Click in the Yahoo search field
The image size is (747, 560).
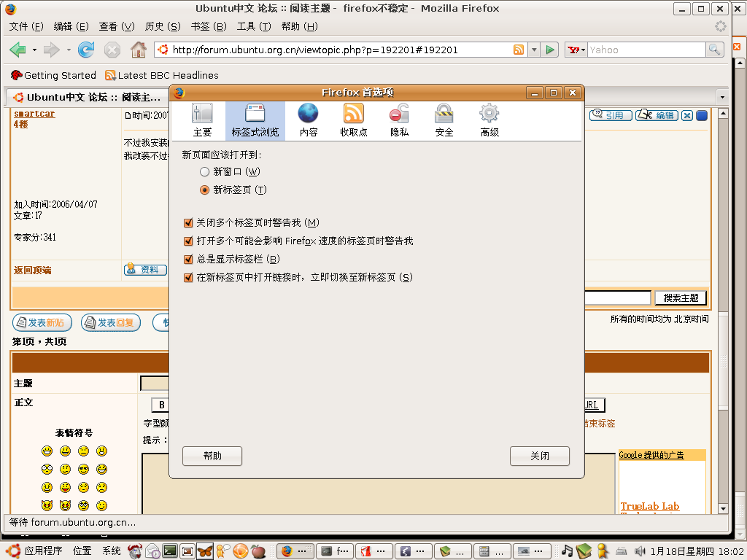click(646, 50)
